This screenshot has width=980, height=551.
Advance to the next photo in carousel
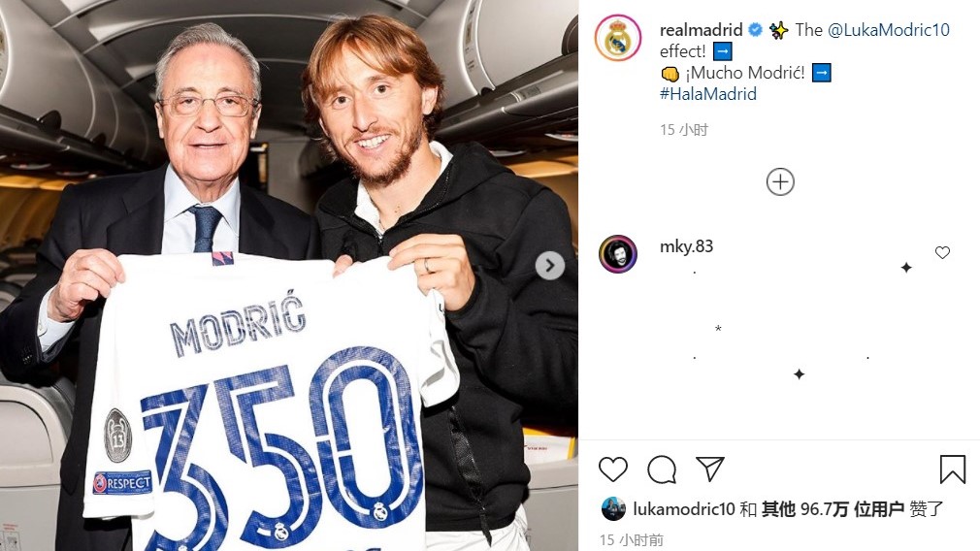tap(550, 266)
